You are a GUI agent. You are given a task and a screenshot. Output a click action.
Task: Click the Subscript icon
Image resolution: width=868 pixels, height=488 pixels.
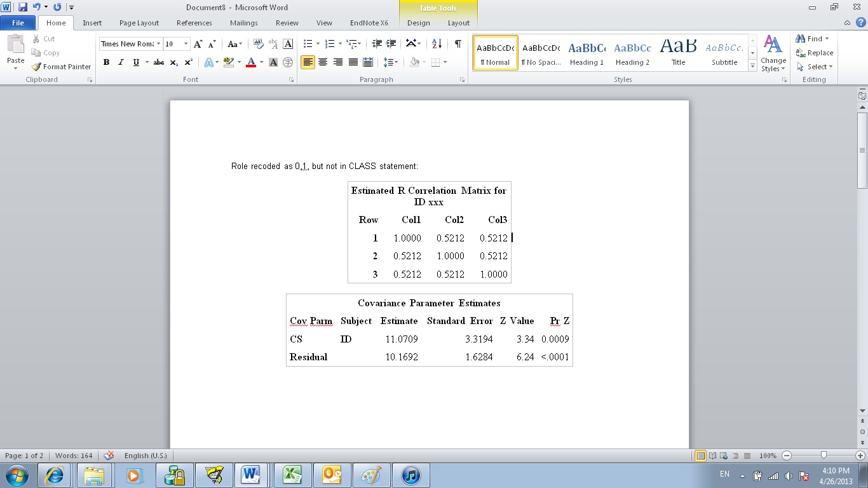coord(173,62)
